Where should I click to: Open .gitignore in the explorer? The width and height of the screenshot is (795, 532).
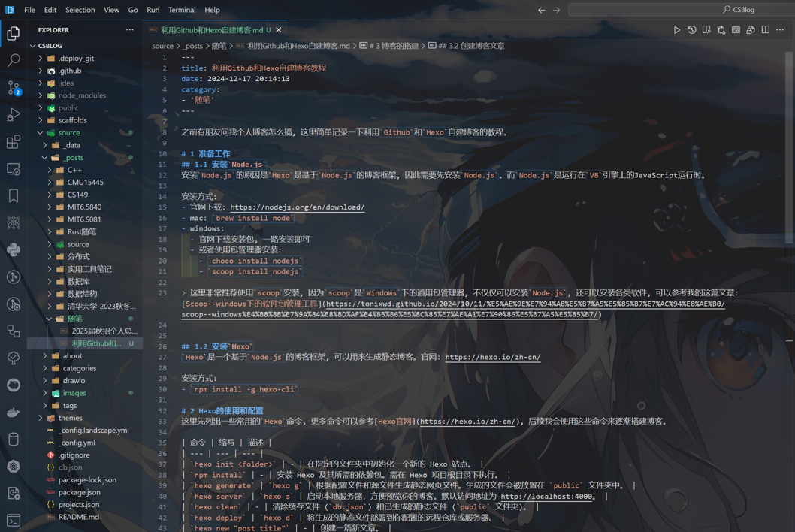[x=74, y=455]
